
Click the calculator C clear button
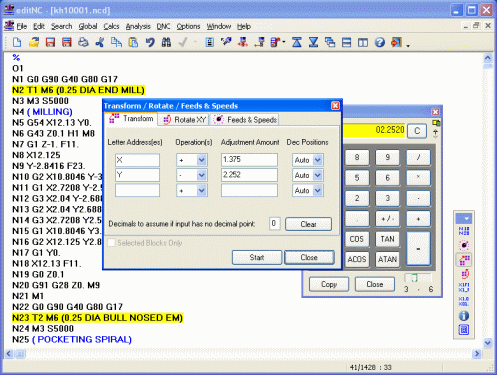pos(417,131)
